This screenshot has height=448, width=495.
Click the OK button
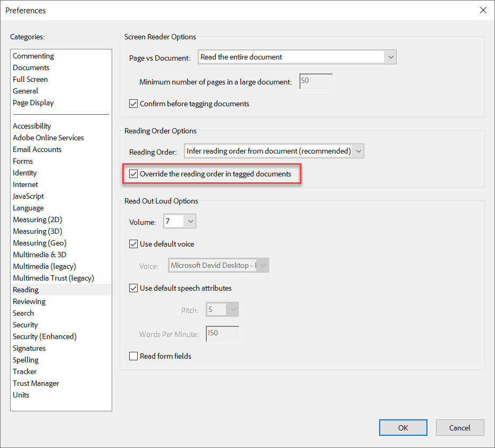402,428
